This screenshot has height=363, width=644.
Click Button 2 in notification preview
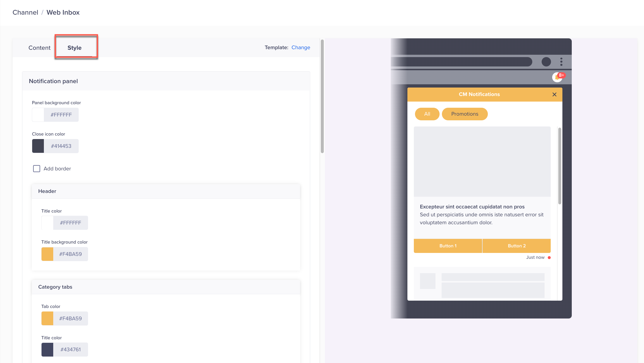[516, 246]
